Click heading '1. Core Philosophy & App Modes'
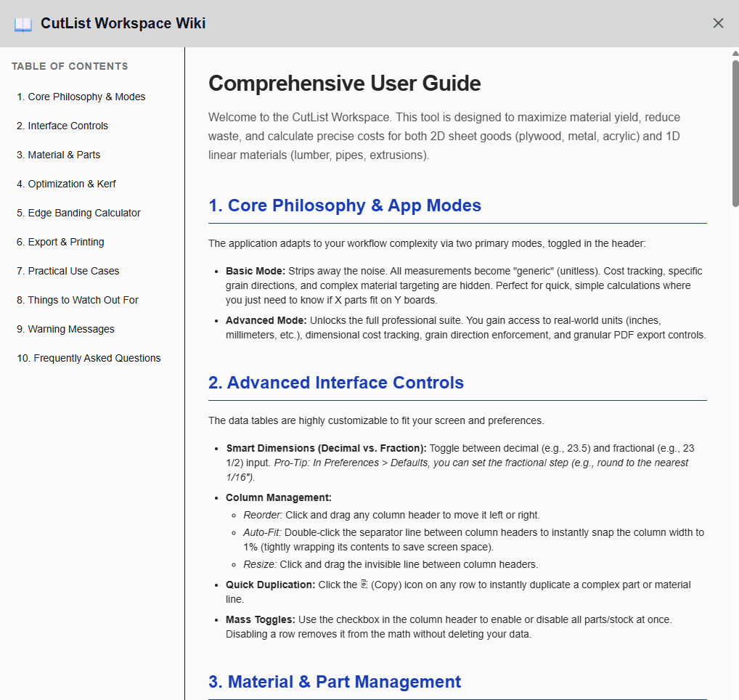Viewport: 739px width, 700px height. coord(345,205)
